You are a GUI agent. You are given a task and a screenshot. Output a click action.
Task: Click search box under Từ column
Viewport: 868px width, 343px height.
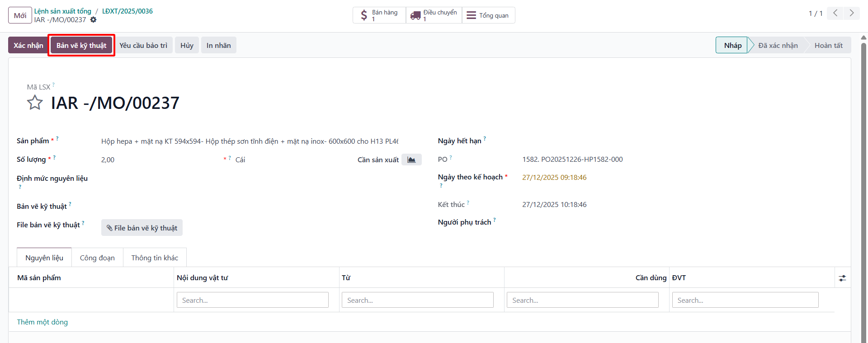pos(418,300)
